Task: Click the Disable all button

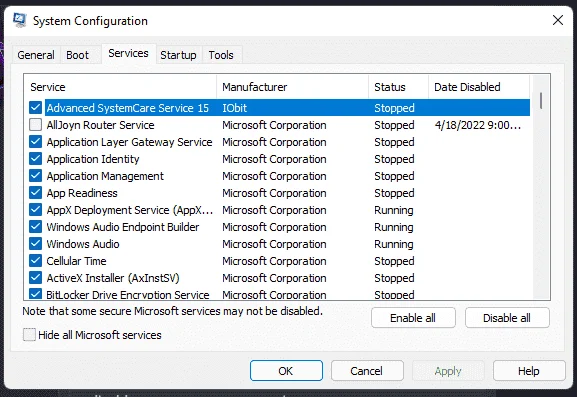Action: pos(507,318)
